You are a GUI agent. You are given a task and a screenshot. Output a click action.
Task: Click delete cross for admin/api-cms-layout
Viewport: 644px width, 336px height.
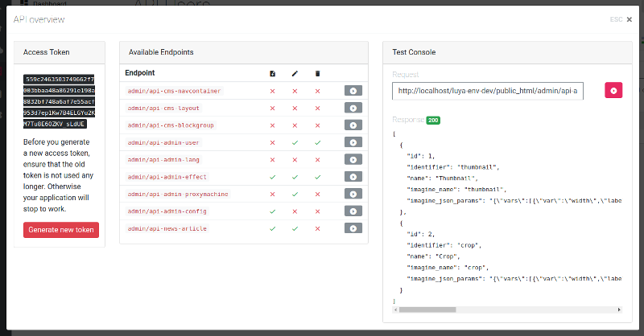(317, 109)
